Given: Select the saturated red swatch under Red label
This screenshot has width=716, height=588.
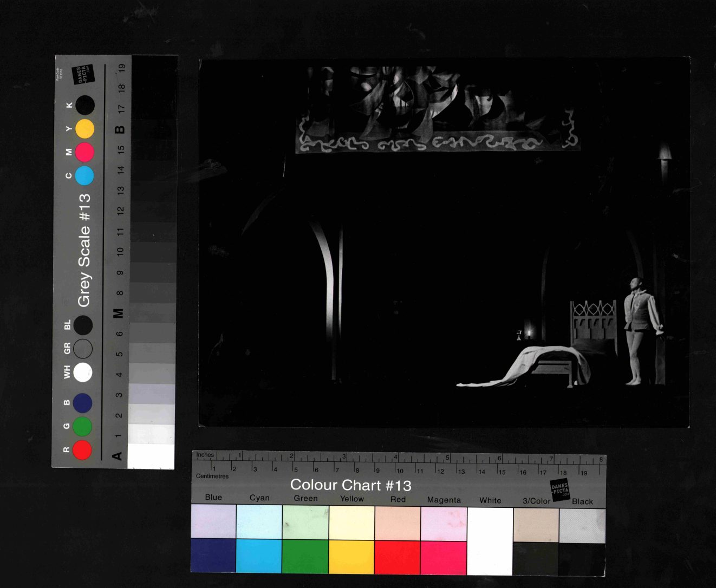Looking at the screenshot, I should tap(398, 557).
